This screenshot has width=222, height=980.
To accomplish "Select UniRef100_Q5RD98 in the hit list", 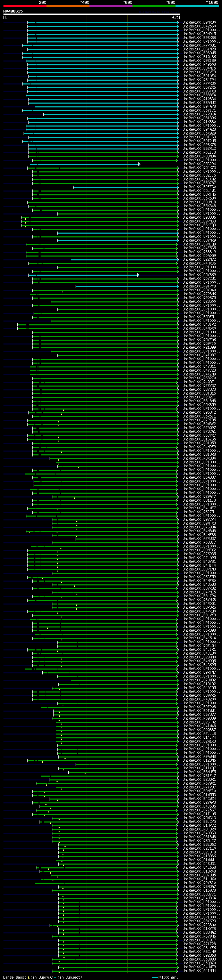I will [199, 631].
